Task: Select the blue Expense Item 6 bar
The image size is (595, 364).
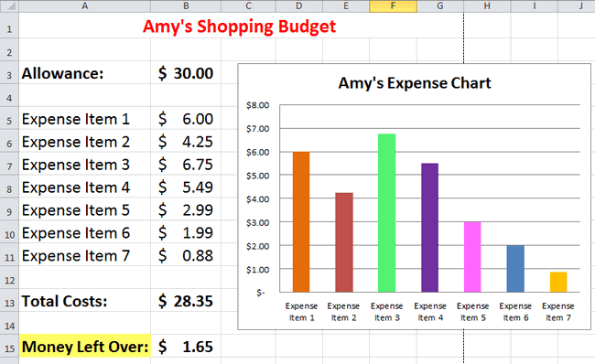Action: tap(515, 269)
